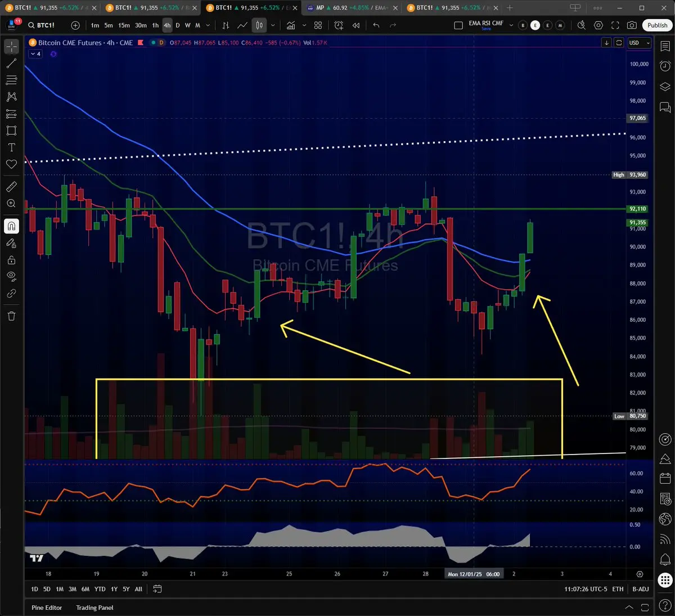675x616 pixels.
Task: Open the forecasting and measurement tools
Action: [11, 114]
